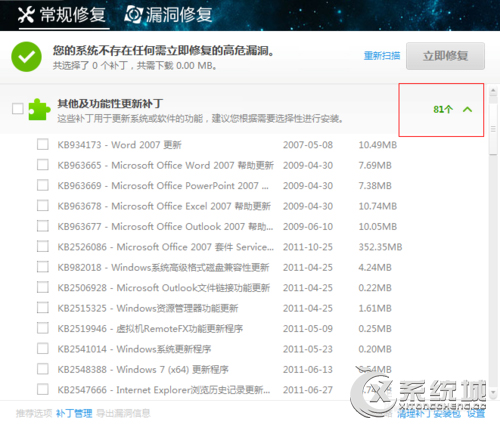Image resolution: width=500 pixels, height=425 pixels.
Task: Click 导出漏洞信息 link
Action: pos(123,414)
